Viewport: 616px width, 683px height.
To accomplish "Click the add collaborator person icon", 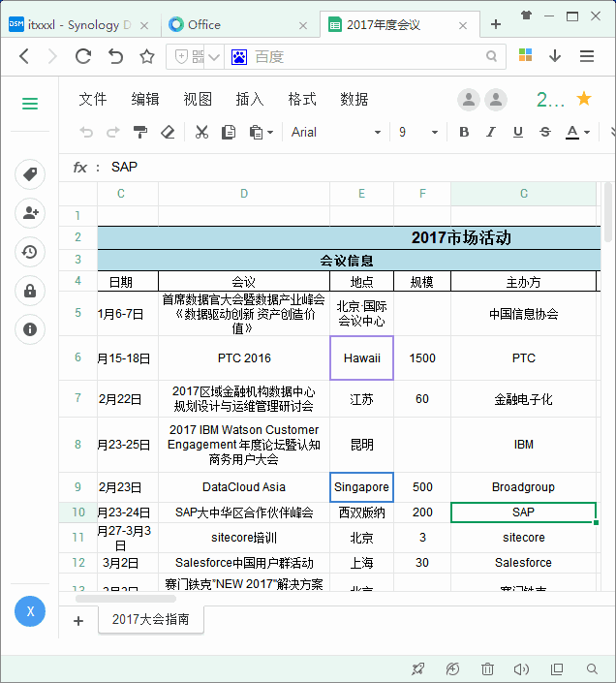I will (x=30, y=213).
